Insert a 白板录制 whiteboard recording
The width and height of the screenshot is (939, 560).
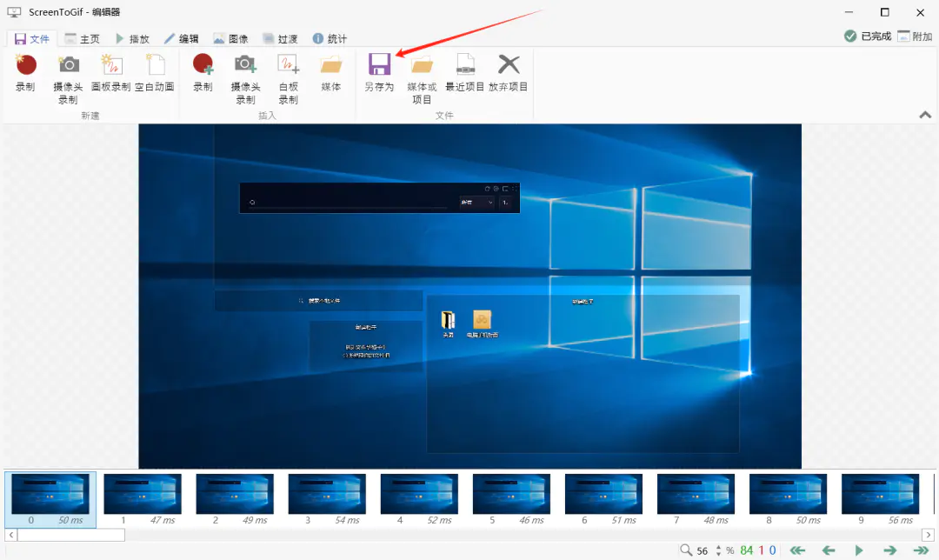288,79
